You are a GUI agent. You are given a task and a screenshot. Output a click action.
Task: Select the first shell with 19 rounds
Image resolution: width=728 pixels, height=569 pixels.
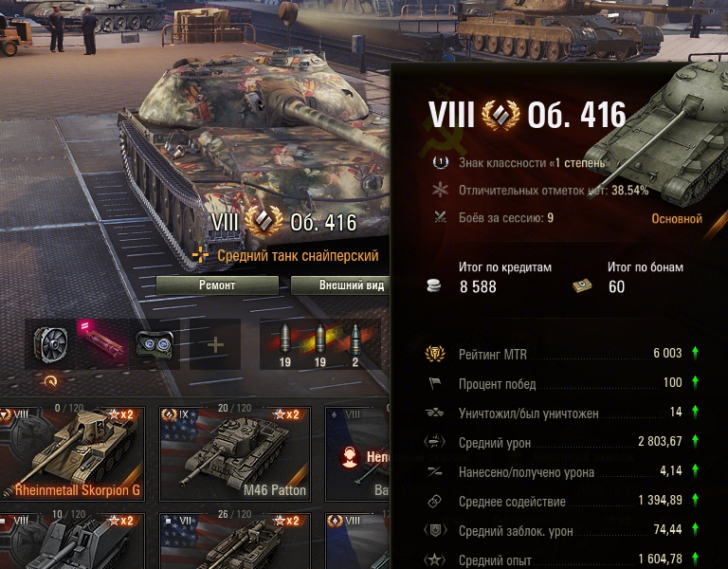(284, 344)
